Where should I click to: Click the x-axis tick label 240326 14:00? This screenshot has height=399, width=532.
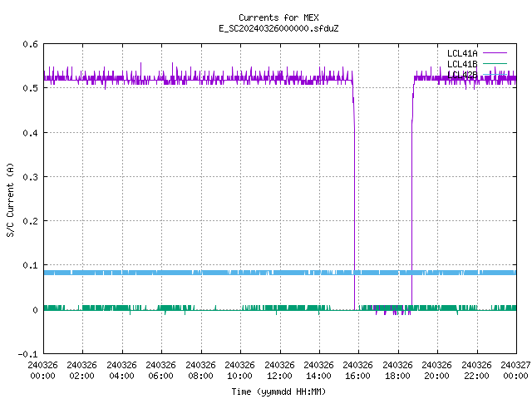point(318,371)
